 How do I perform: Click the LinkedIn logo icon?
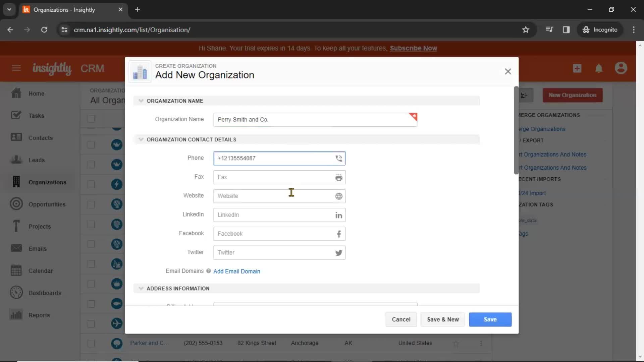[x=339, y=215]
